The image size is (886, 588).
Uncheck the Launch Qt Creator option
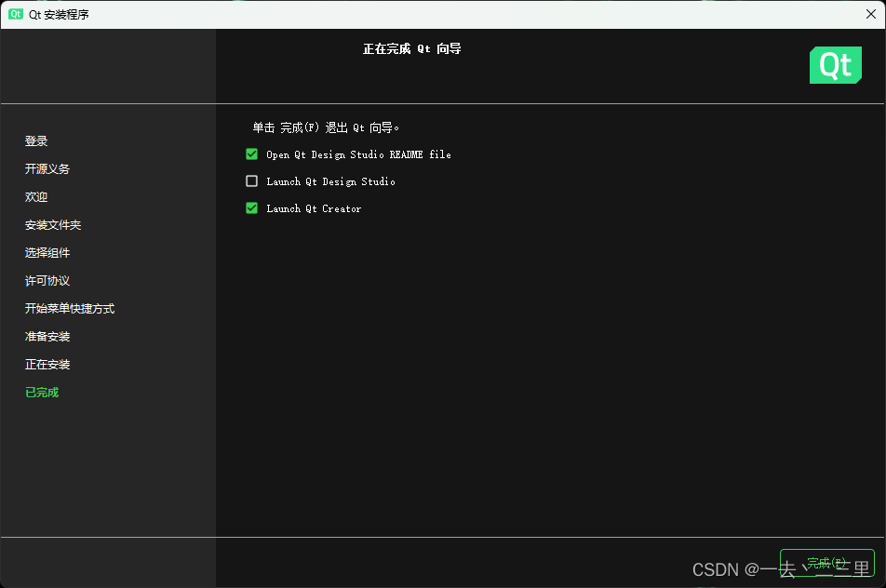(x=252, y=208)
